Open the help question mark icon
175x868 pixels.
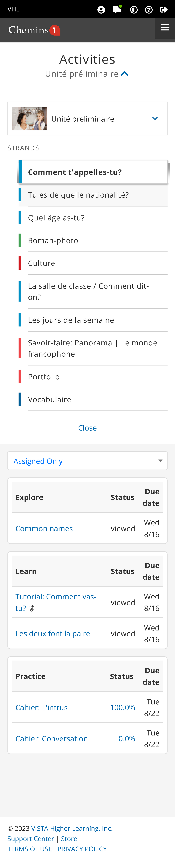[149, 10]
